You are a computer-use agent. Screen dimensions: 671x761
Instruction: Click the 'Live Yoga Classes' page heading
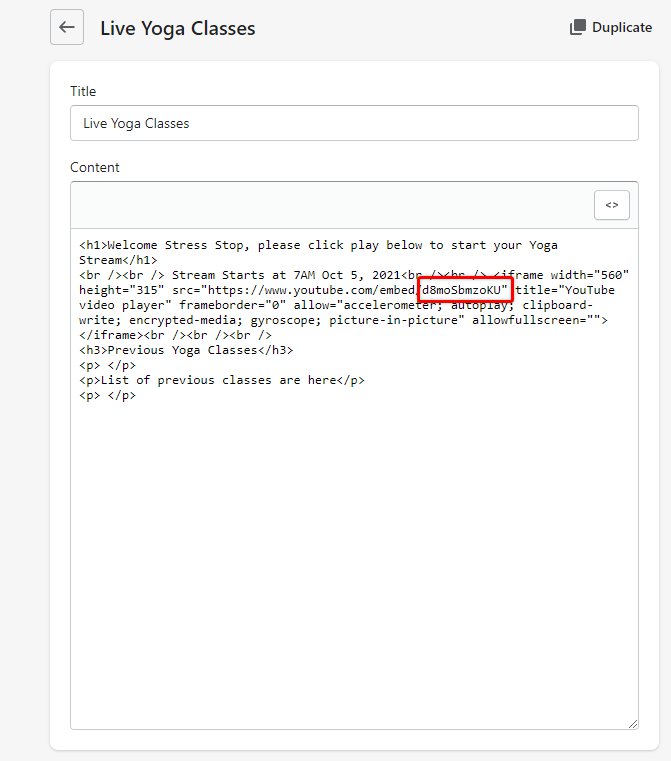[177, 28]
